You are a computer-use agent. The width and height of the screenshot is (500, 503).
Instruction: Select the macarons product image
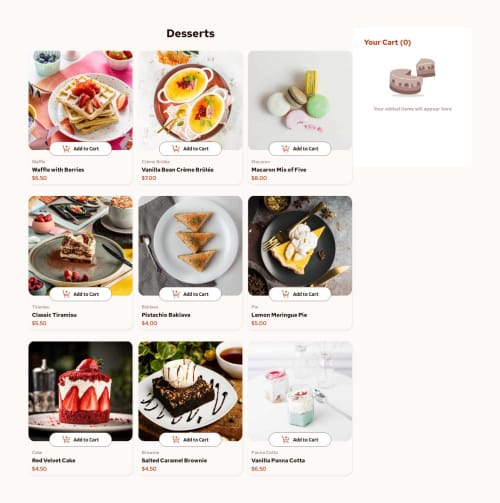(300, 100)
